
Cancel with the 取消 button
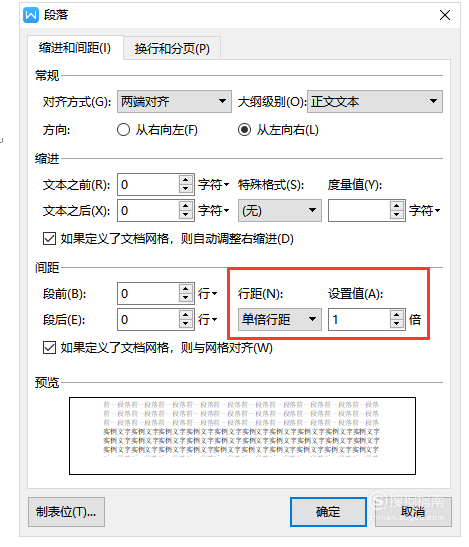413,512
